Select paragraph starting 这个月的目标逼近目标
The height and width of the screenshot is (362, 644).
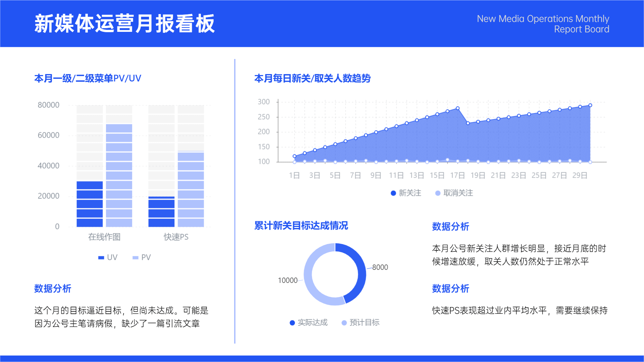coord(121,317)
